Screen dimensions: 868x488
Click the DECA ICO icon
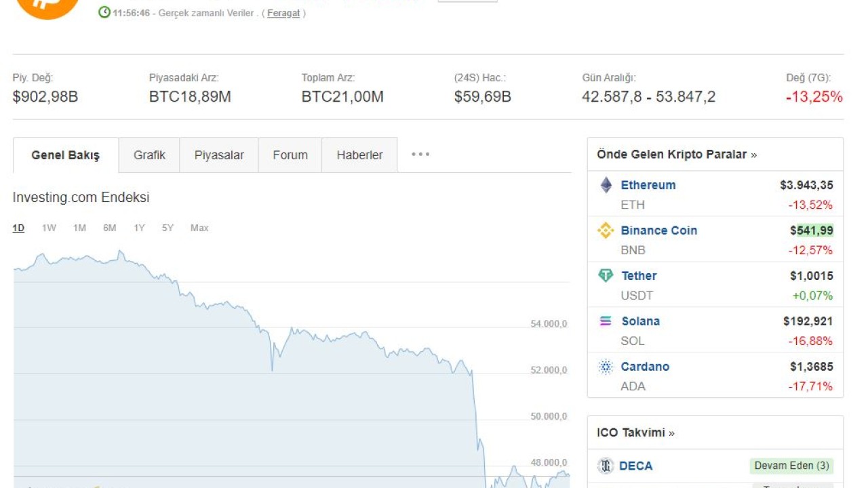[606, 466]
